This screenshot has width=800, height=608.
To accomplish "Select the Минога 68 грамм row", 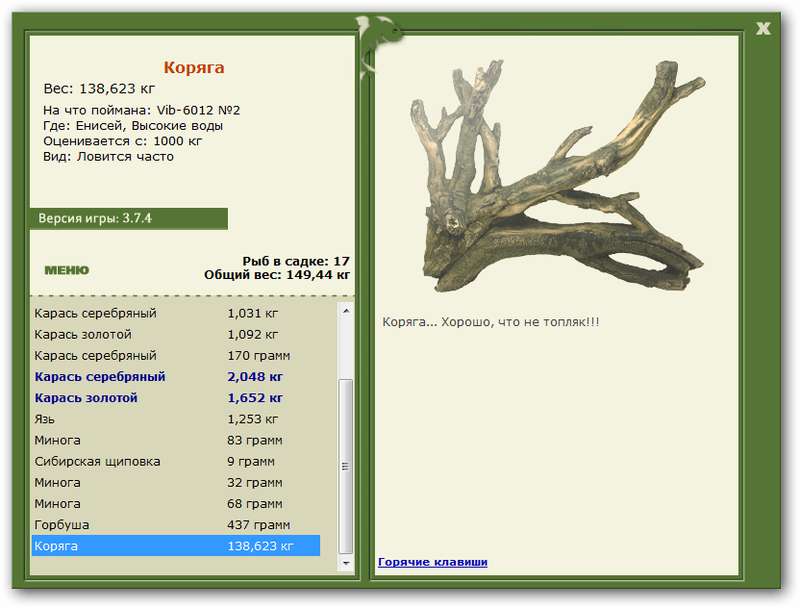I will pos(176,504).
